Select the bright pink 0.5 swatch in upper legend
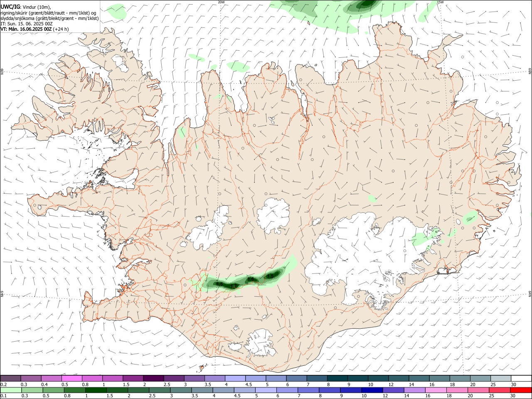This screenshot has height=399, width=532. pyautogui.click(x=72, y=379)
